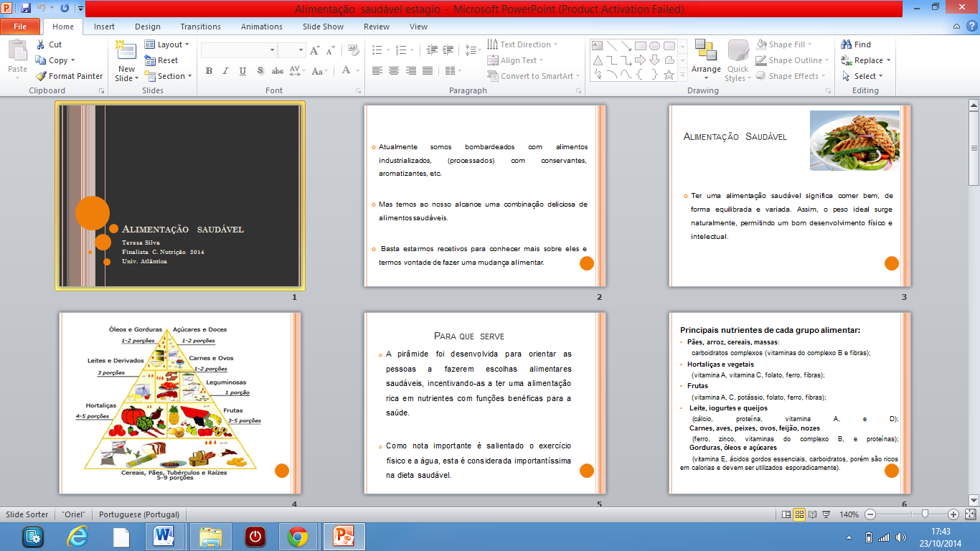Open Internet Explorer from the taskbar

77,537
